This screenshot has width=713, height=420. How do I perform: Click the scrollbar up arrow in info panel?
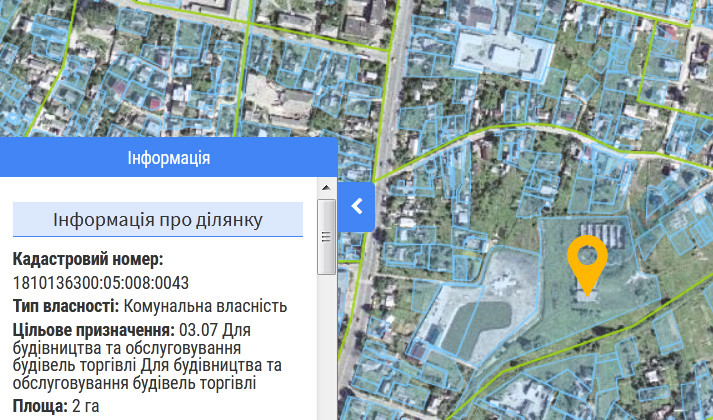(x=326, y=188)
